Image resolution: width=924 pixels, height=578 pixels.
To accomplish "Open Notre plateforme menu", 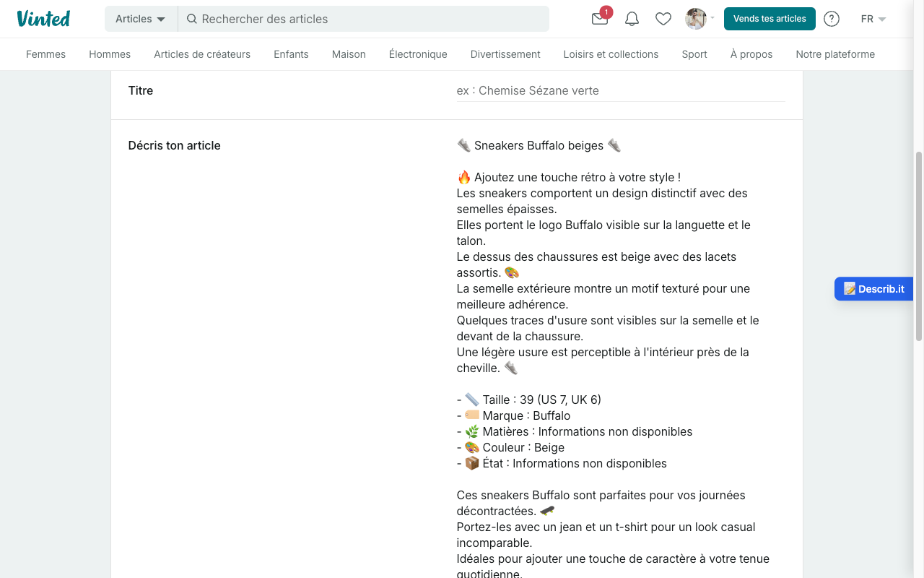I will (835, 54).
